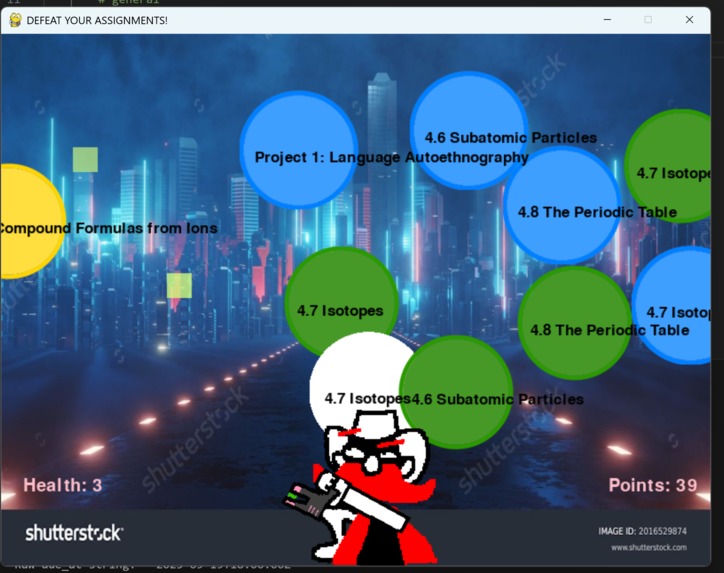Click the green 4.6 Subatomic Particles bubble
724x573 pixels.
click(x=456, y=392)
